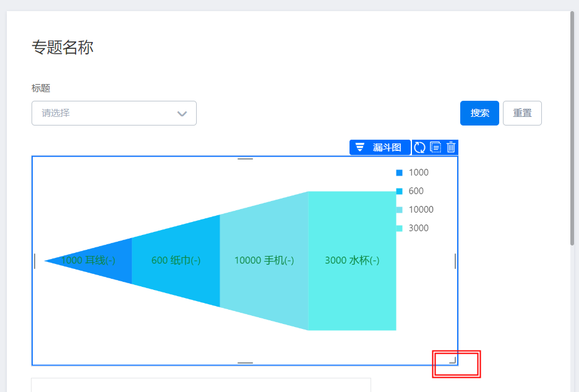This screenshot has height=392, width=579.
Task: Click the 重置 reset button
Action: (522, 113)
